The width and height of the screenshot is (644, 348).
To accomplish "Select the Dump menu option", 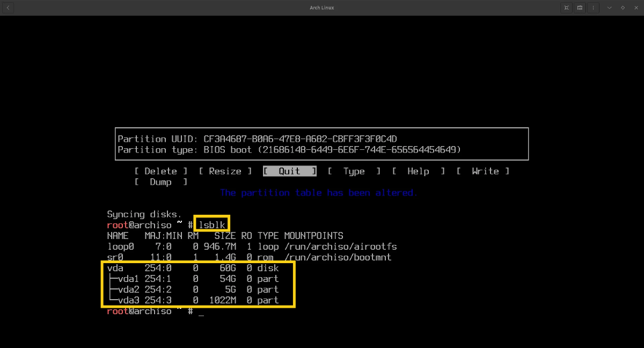I will [160, 182].
